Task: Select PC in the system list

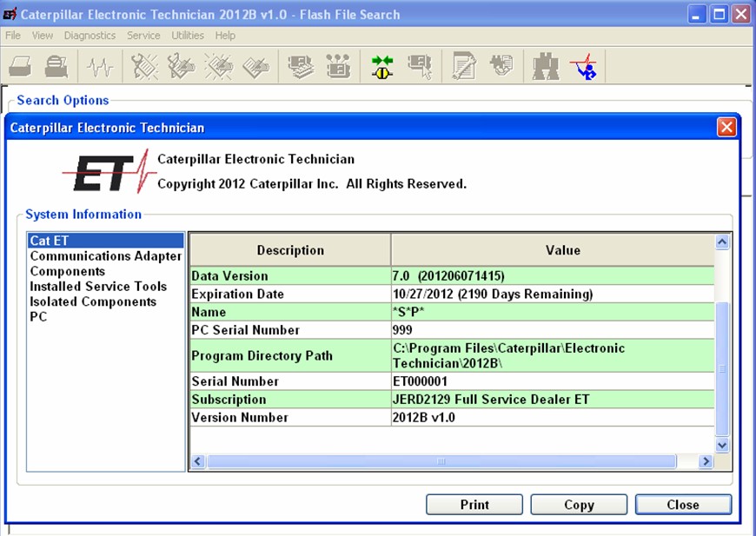Action: [x=106, y=317]
